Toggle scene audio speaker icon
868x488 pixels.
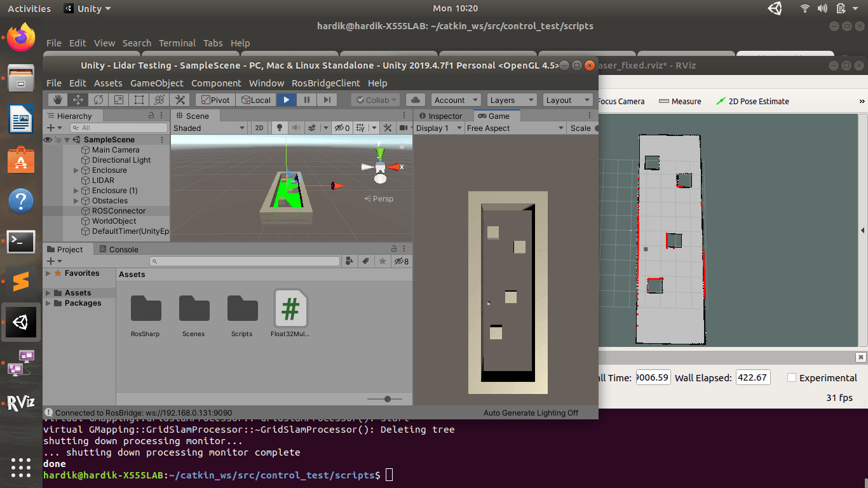[x=295, y=128]
